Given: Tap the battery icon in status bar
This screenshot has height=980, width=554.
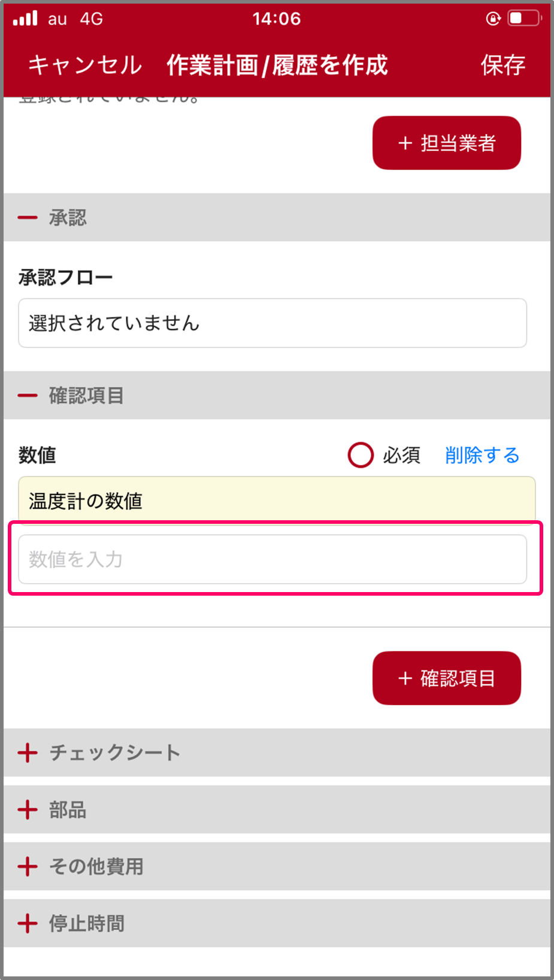Looking at the screenshot, I should coord(523,19).
